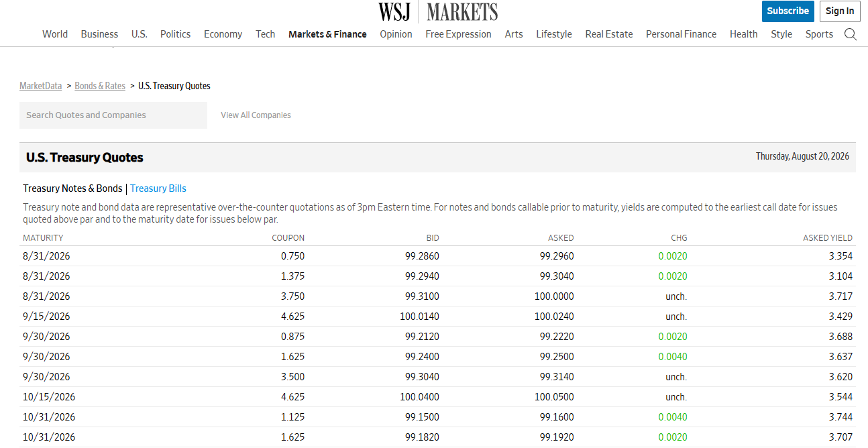Open the Style section
Screen dimensions: 868x448
tap(781, 34)
